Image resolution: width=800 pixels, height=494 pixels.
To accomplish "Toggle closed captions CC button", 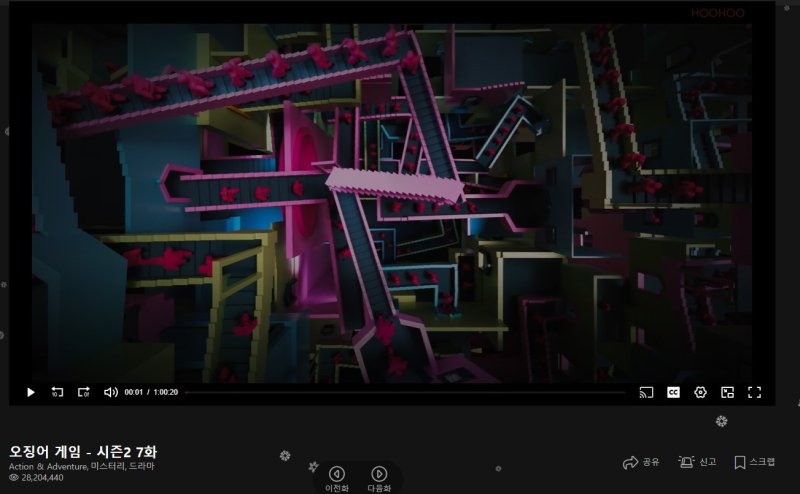I will (673, 392).
